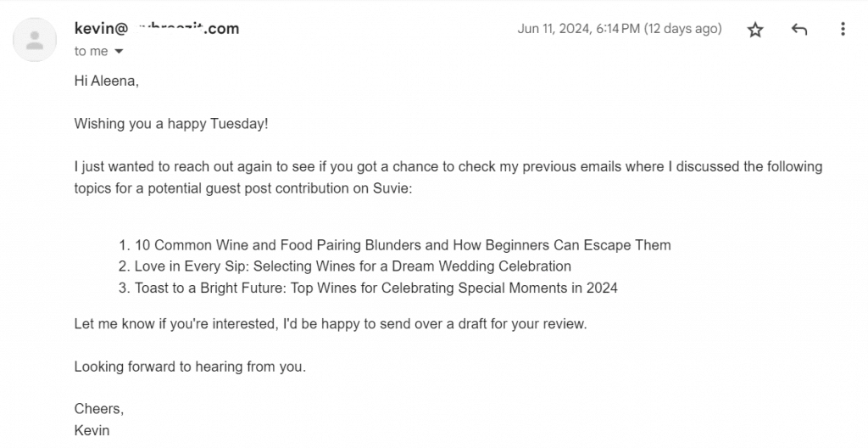The height and width of the screenshot is (448, 868).
Task: Click the "Cheers," sign-off text
Action: (98, 409)
